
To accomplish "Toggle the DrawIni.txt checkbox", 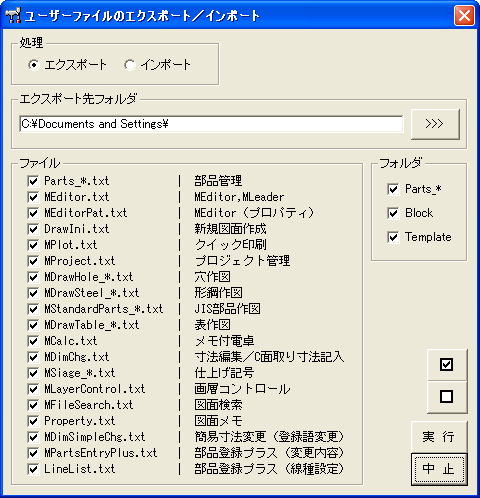I will [33, 229].
